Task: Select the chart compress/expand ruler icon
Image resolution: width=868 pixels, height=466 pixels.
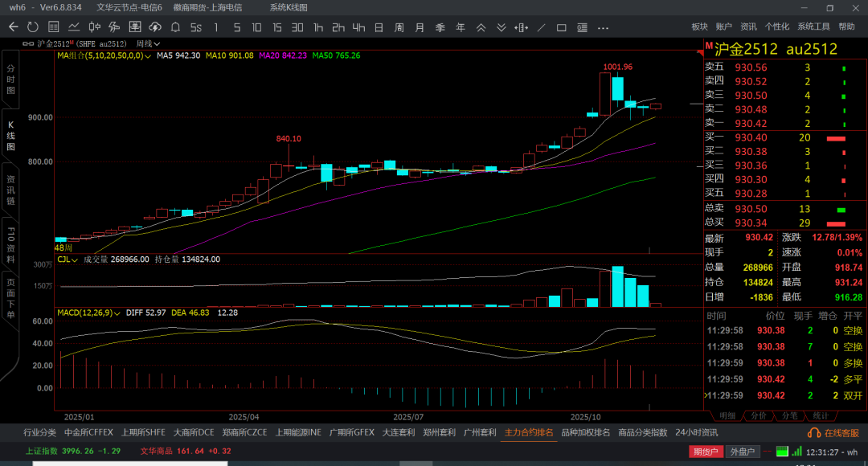Action: (x=521, y=27)
